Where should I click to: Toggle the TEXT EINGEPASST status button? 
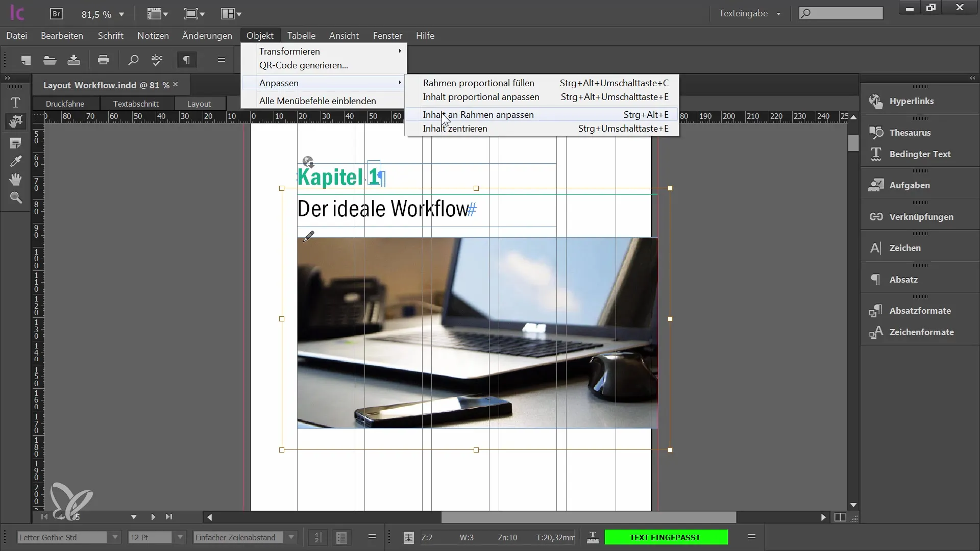click(x=665, y=537)
